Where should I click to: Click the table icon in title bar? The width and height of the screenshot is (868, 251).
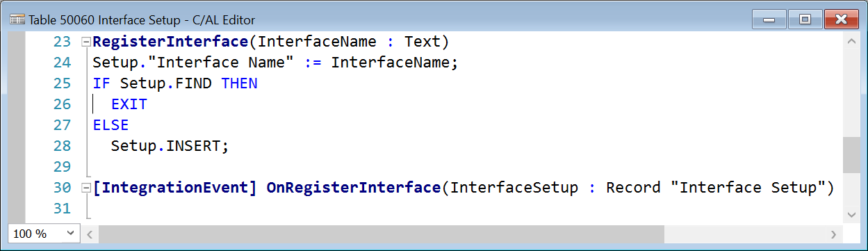pyautogui.click(x=17, y=19)
